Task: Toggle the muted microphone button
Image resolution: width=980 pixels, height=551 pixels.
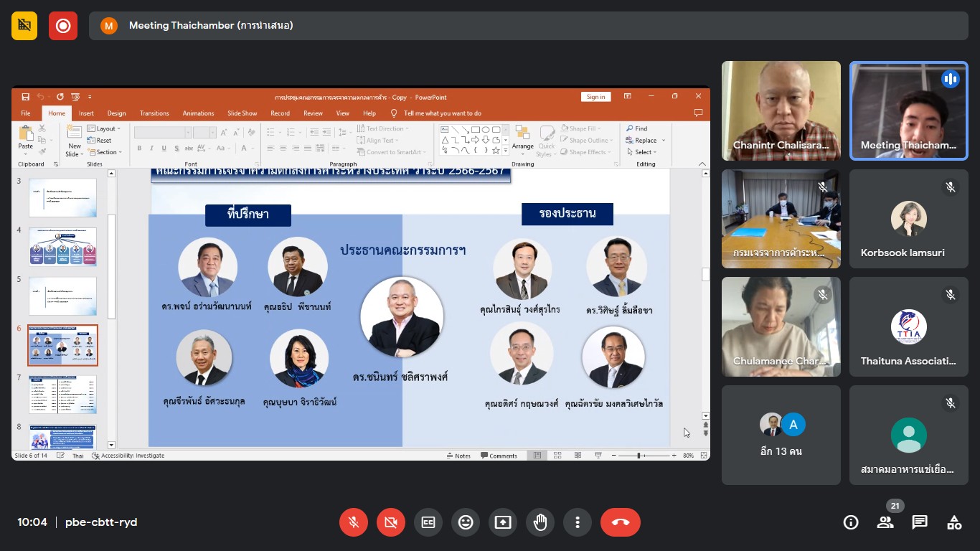Action: coord(354,522)
